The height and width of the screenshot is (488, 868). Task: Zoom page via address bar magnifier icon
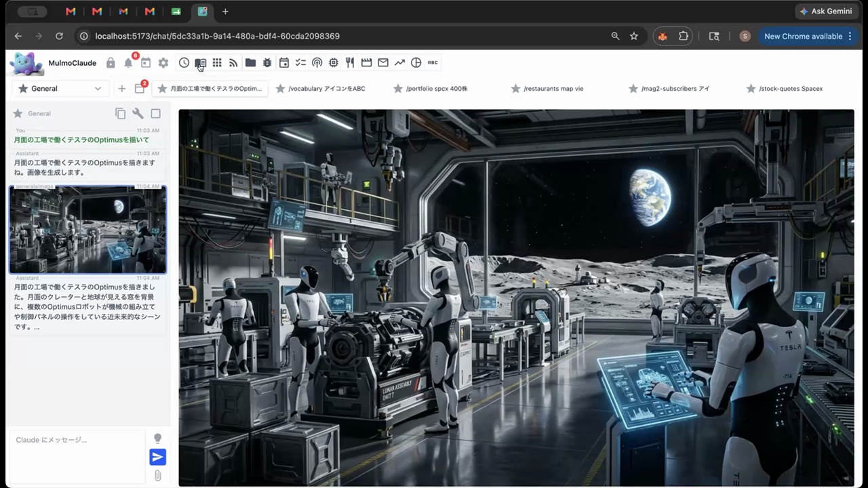coord(615,36)
